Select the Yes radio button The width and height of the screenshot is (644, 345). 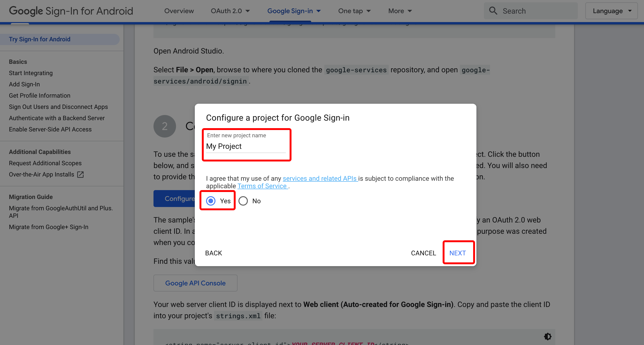pos(211,201)
